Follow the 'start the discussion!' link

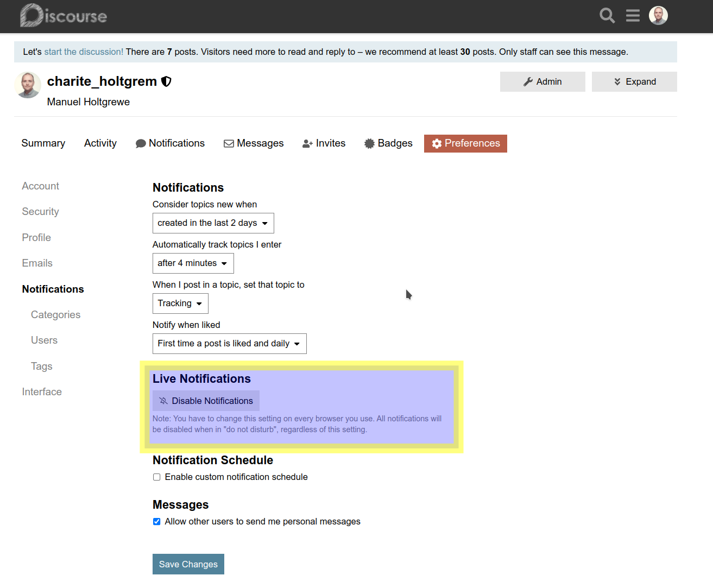click(x=84, y=52)
